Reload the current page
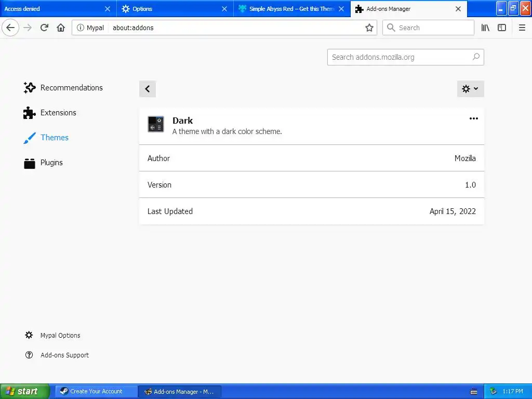 pyautogui.click(x=44, y=28)
